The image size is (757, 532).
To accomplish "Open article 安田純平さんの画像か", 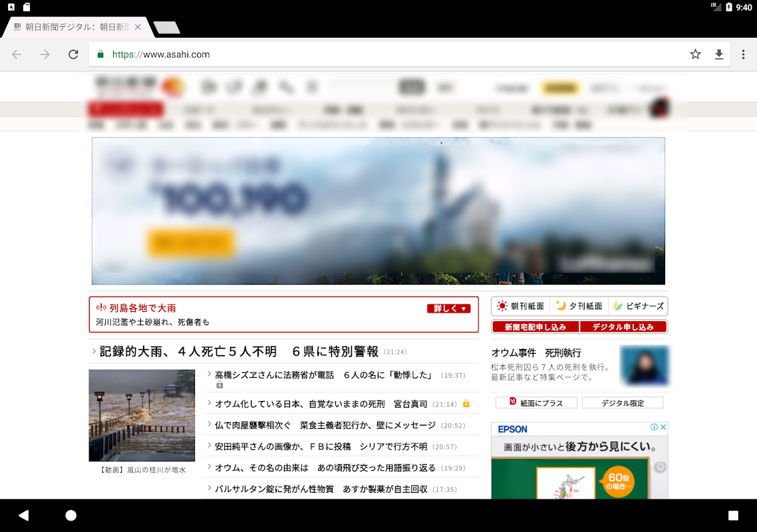I will pos(321,447).
